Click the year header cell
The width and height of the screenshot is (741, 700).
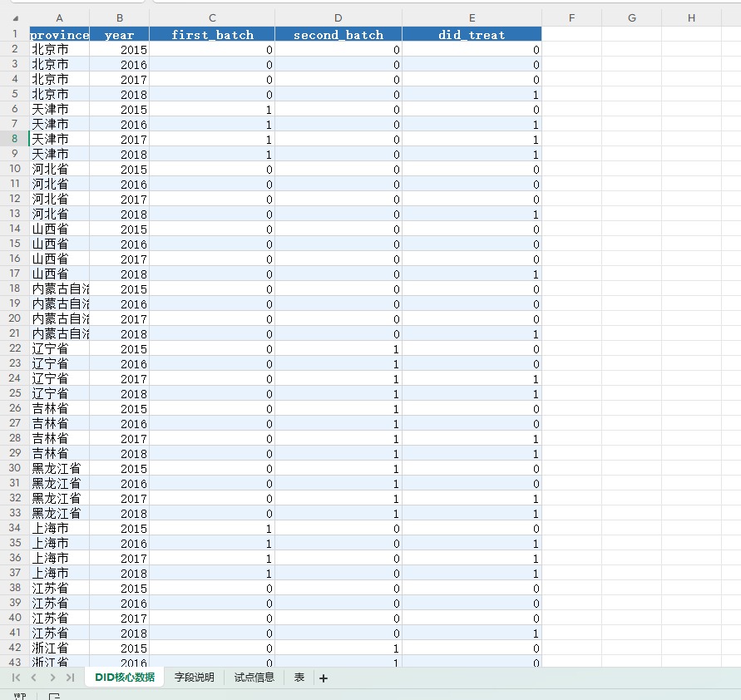(120, 34)
